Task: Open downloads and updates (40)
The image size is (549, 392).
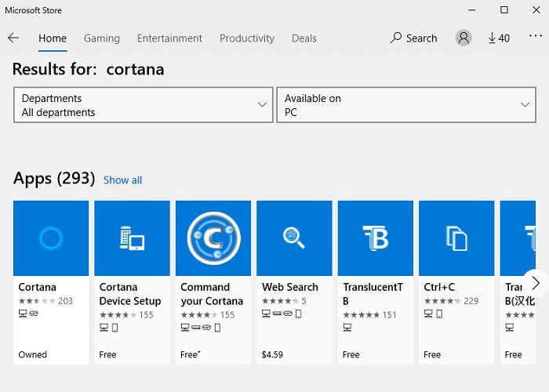Action: click(x=499, y=38)
